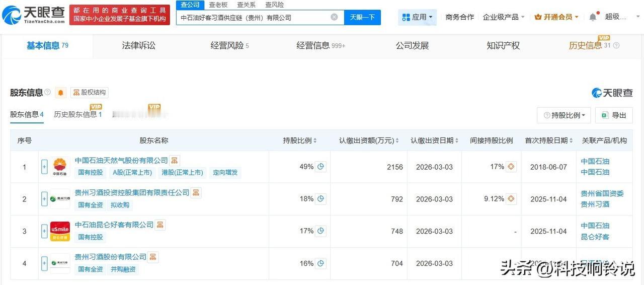Click the indirect holding icon beside 17% in row 1
The width and height of the screenshot is (644, 285).
[x=511, y=167]
